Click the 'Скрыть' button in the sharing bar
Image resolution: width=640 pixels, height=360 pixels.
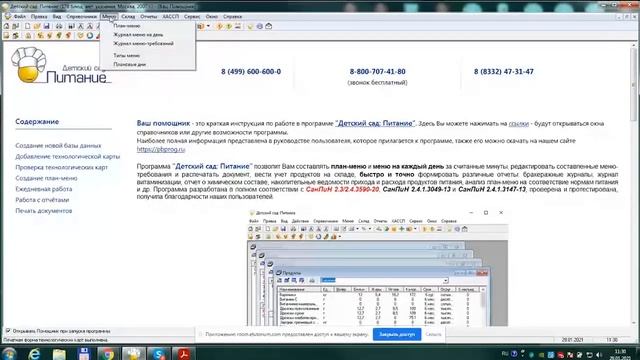[433, 334]
